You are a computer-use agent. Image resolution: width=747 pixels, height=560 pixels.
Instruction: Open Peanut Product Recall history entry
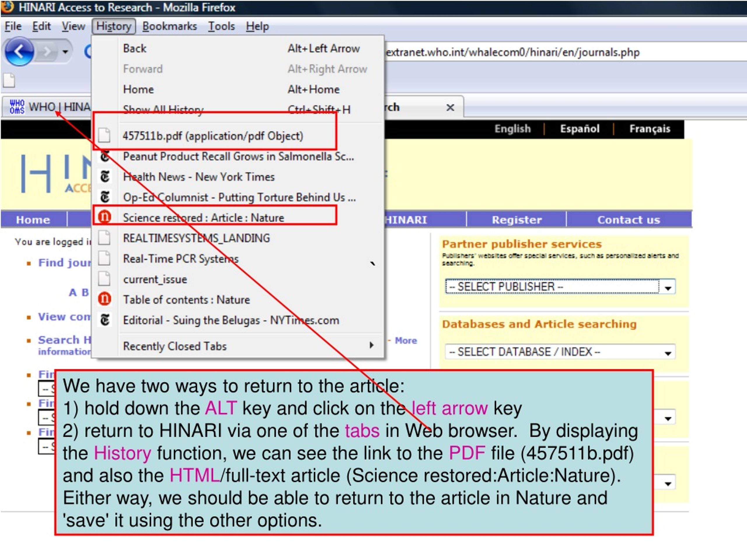(238, 156)
